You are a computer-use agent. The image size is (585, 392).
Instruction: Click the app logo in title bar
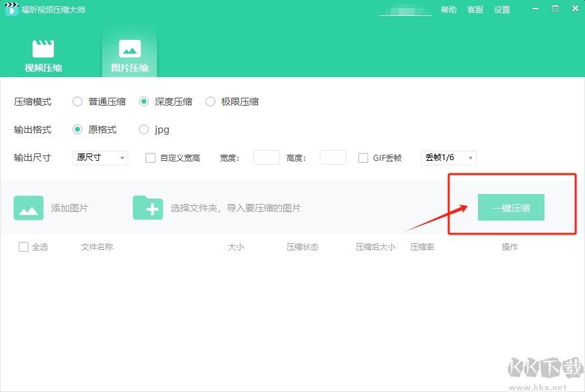pyautogui.click(x=11, y=10)
